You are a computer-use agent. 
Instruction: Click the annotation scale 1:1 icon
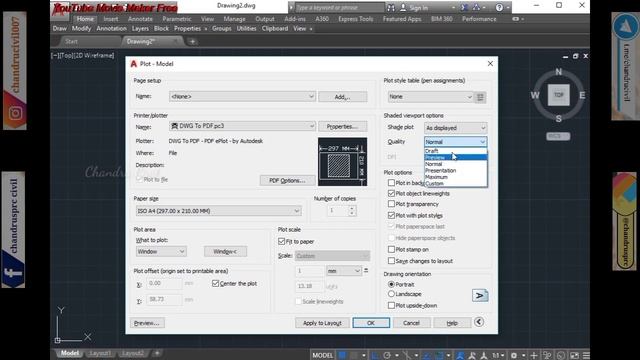495,355
